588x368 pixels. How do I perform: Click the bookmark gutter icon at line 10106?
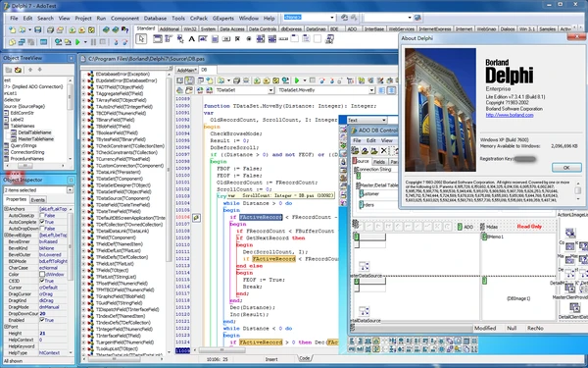(197, 218)
